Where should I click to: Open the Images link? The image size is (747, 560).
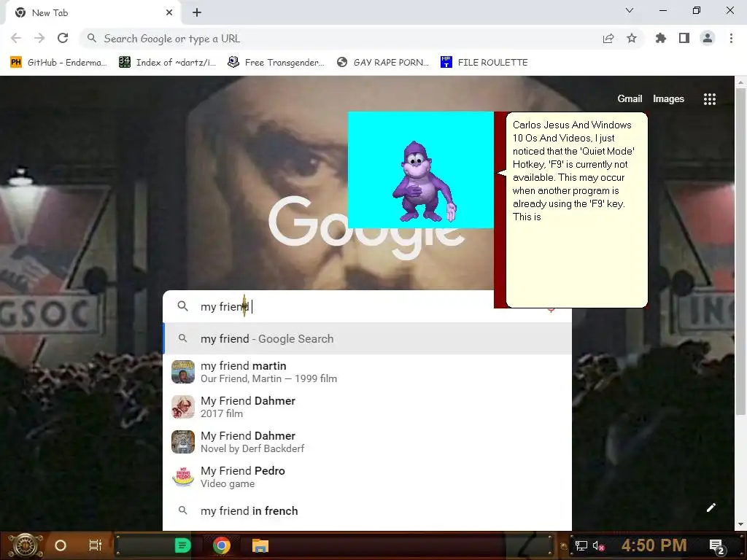click(668, 98)
